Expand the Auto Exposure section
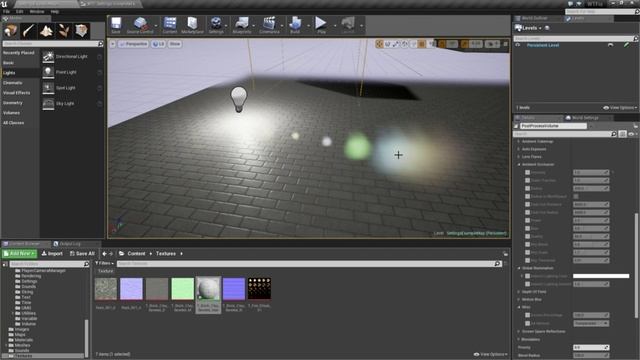640x360 pixels. (519, 149)
